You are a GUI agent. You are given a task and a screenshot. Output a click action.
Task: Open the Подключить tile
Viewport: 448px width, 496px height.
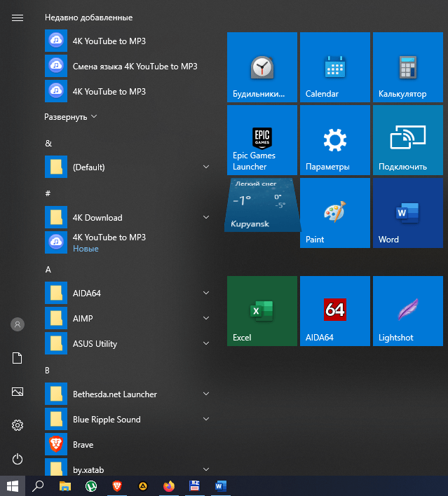pos(408,140)
